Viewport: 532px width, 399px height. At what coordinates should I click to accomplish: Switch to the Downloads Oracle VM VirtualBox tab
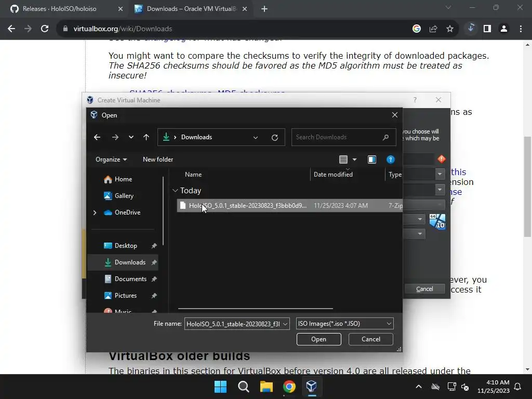point(191,9)
